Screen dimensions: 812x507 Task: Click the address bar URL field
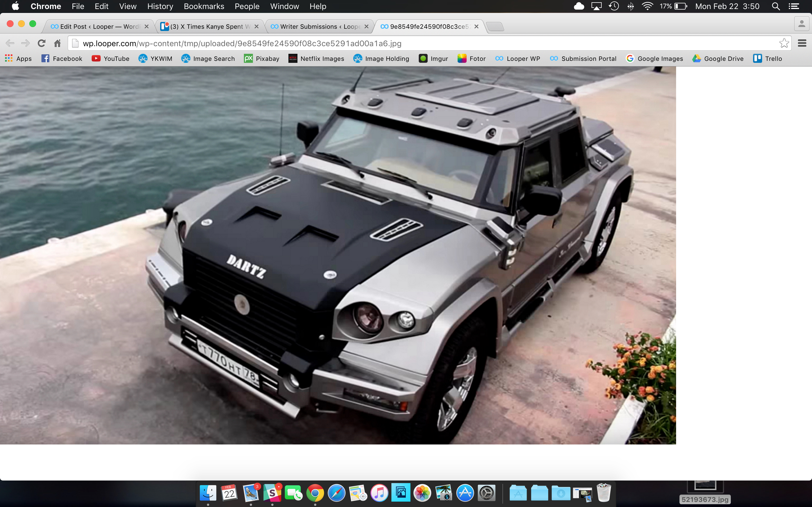403,43
